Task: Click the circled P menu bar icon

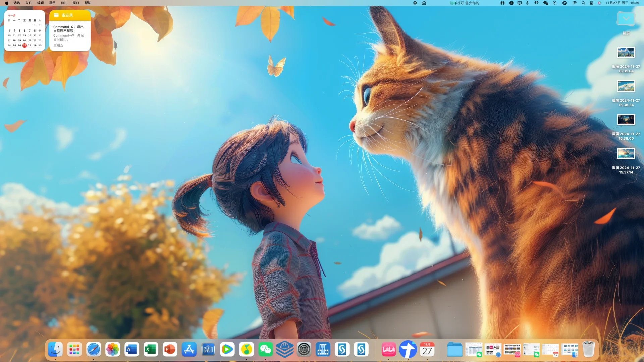Action: pos(511,3)
